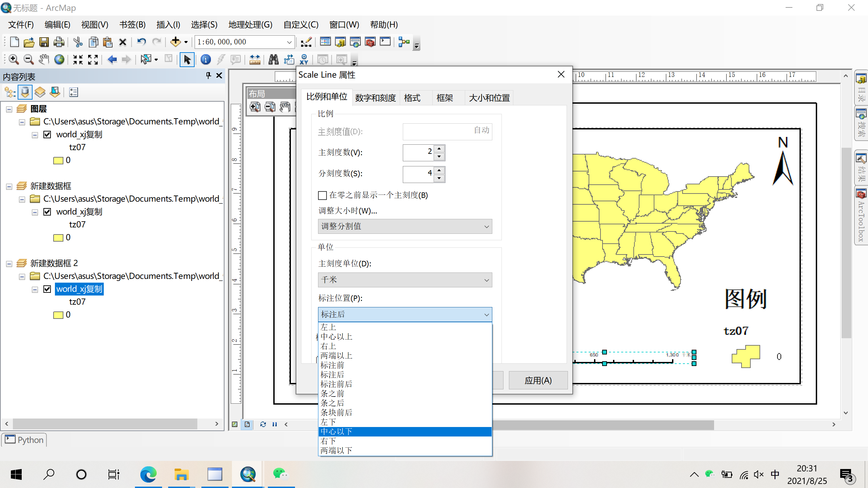Click the Full Extent globe icon

point(59,60)
